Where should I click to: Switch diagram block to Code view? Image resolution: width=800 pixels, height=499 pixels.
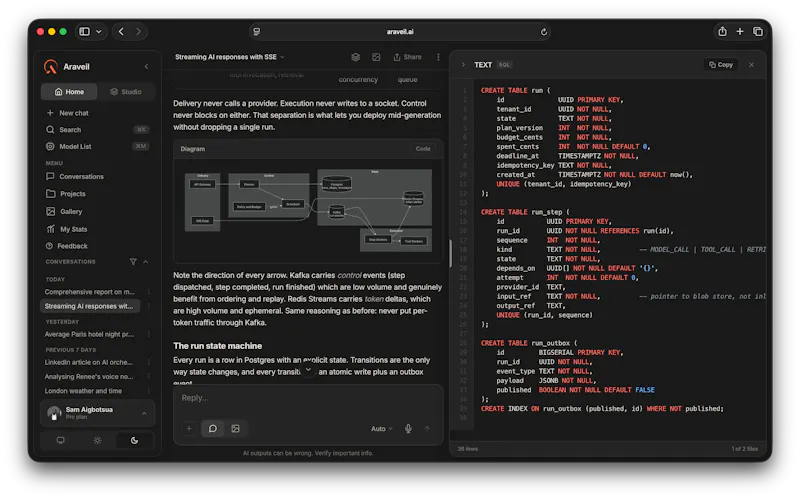pos(423,149)
